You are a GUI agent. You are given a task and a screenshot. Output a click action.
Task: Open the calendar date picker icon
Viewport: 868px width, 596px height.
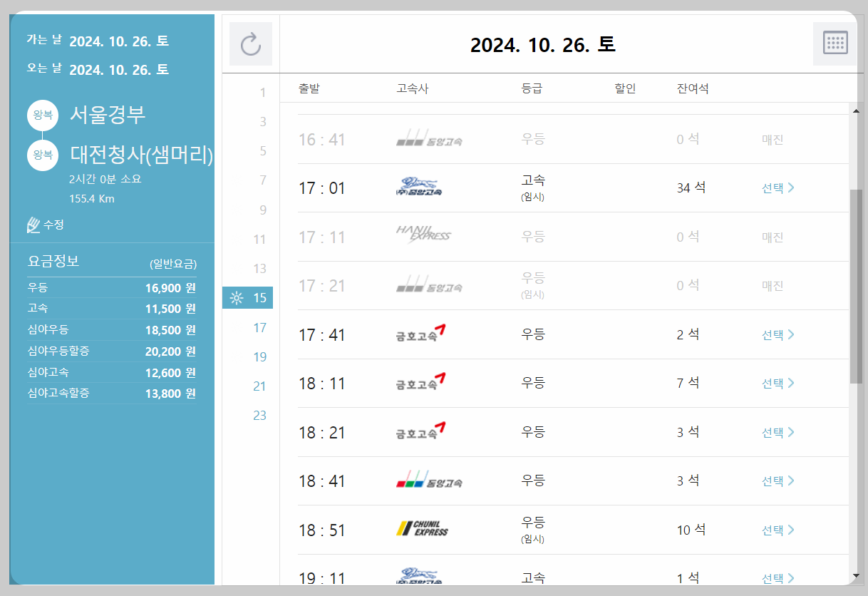pos(835,43)
